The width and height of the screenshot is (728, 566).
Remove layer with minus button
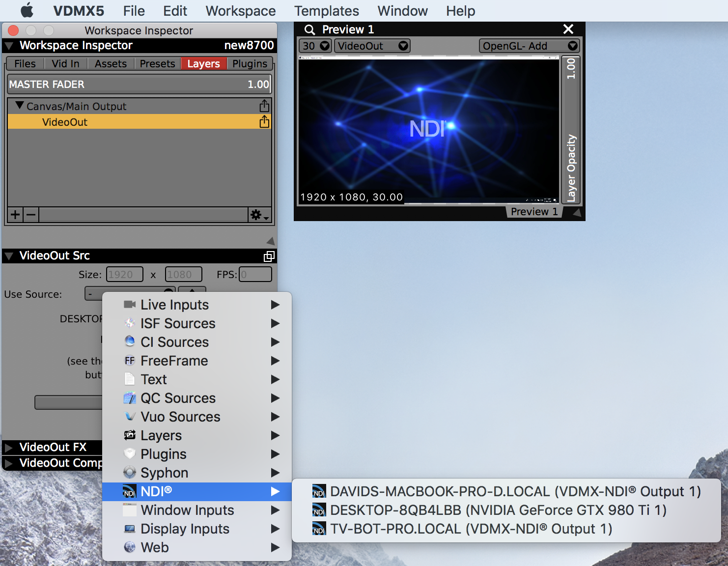tap(31, 215)
